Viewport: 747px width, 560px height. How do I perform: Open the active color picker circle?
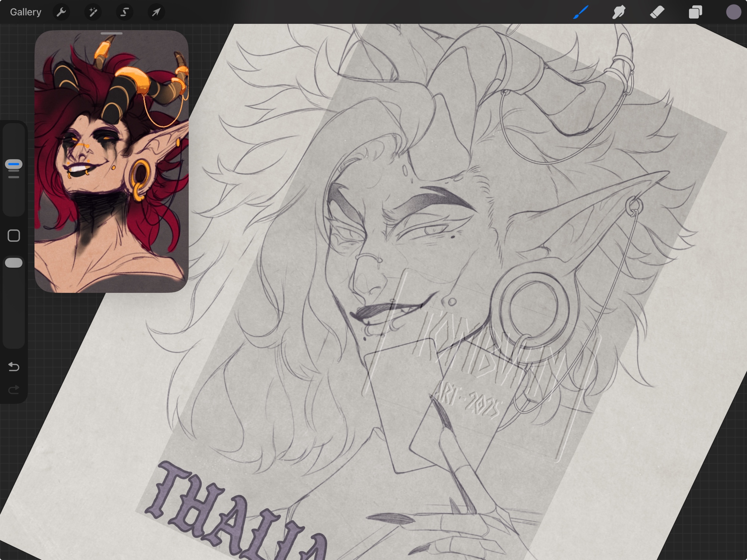pyautogui.click(x=733, y=12)
